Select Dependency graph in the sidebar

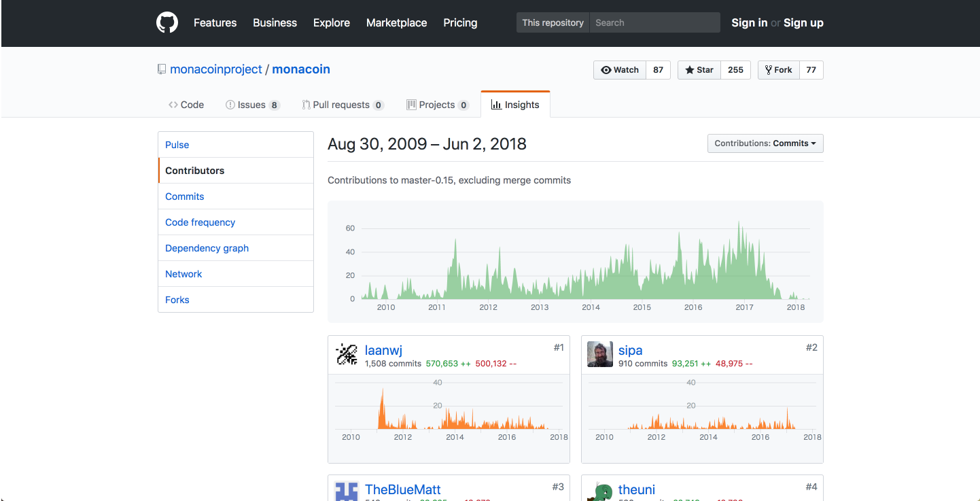[207, 247]
